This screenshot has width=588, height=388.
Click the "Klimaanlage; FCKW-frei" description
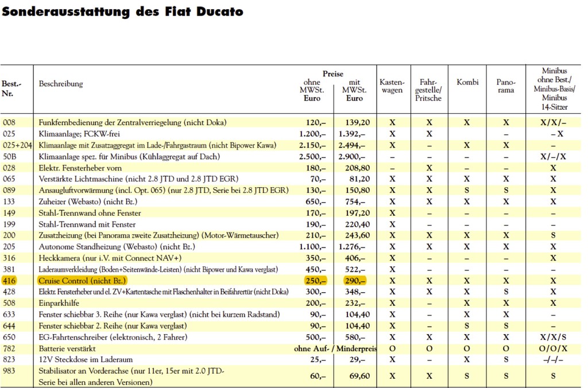click(79, 134)
